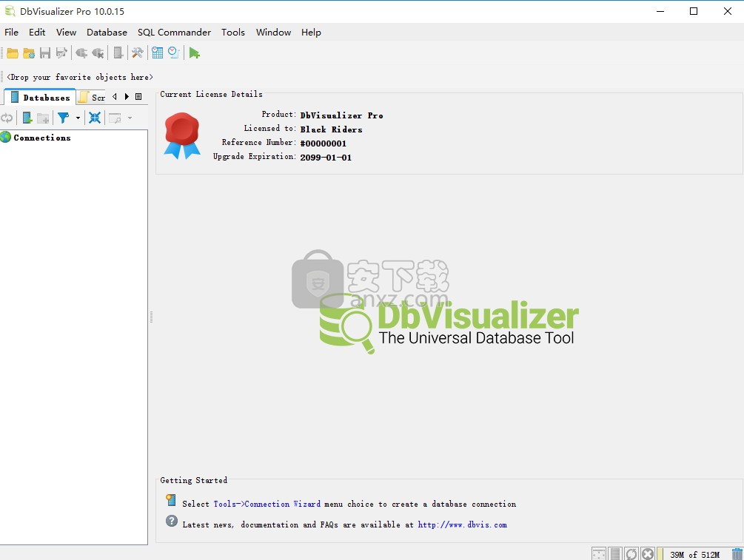Click the clock history toolbar icon

tap(174, 53)
